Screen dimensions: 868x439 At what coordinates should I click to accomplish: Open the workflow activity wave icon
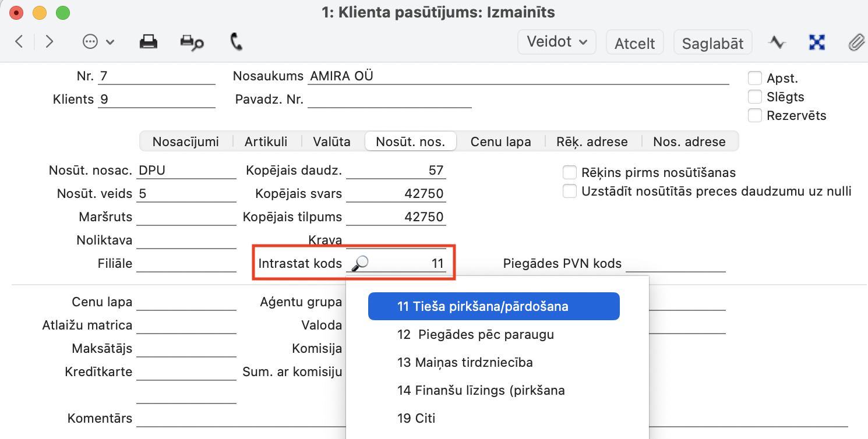pos(777,42)
